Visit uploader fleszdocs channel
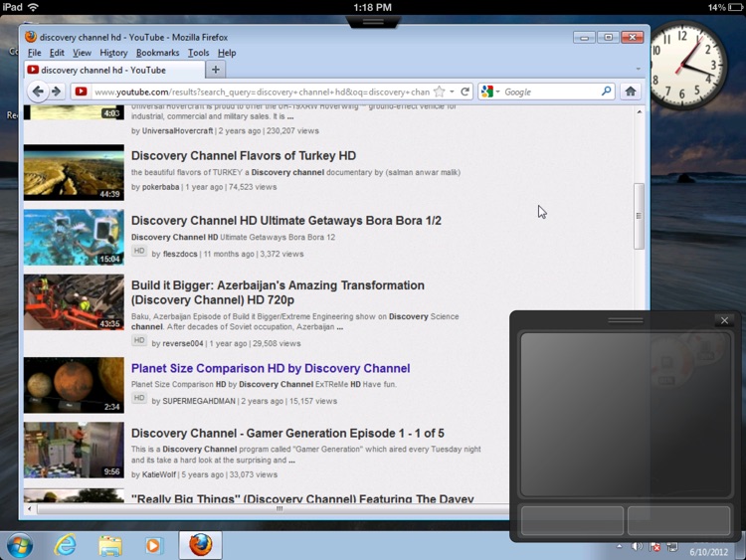The height and width of the screenshot is (560, 746). point(180,254)
